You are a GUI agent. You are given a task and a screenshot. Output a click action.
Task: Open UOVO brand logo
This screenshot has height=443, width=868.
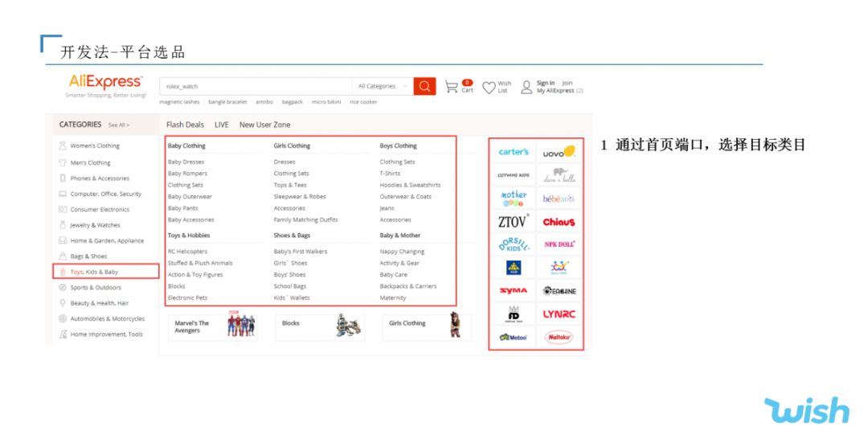559,152
